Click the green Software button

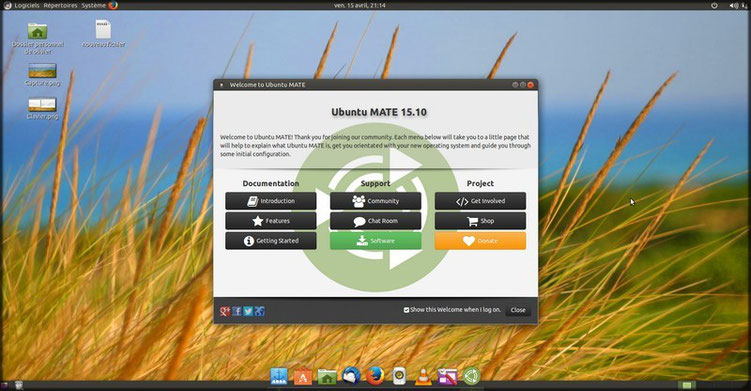(376, 241)
